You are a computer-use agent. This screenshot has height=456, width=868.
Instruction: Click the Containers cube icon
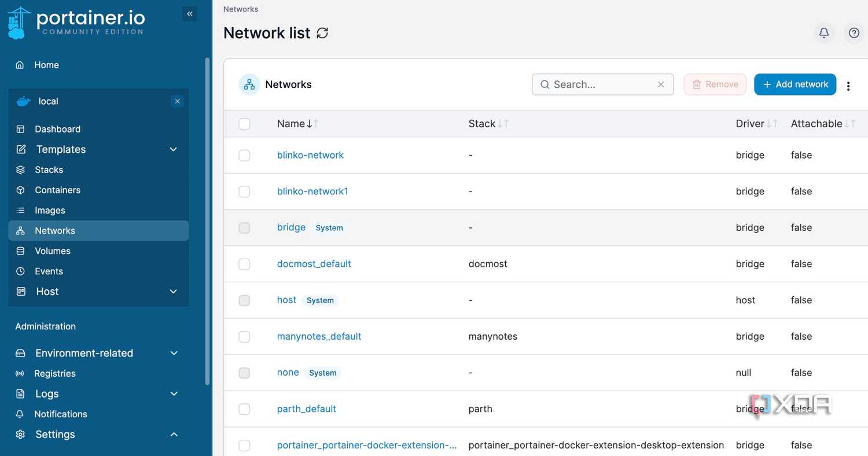tap(21, 190)
